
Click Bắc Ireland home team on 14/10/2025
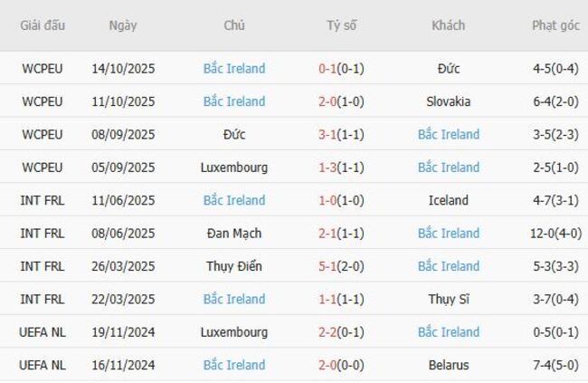coord(234,68)
